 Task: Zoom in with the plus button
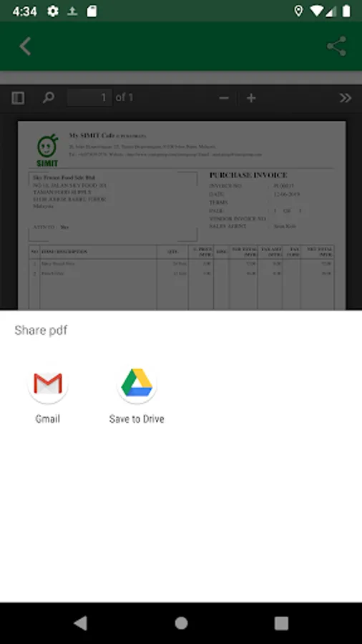pos(251,98)
